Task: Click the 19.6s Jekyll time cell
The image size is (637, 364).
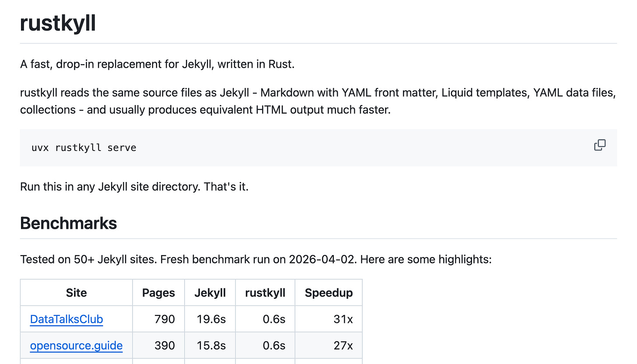Action: [x=210, y=319]
